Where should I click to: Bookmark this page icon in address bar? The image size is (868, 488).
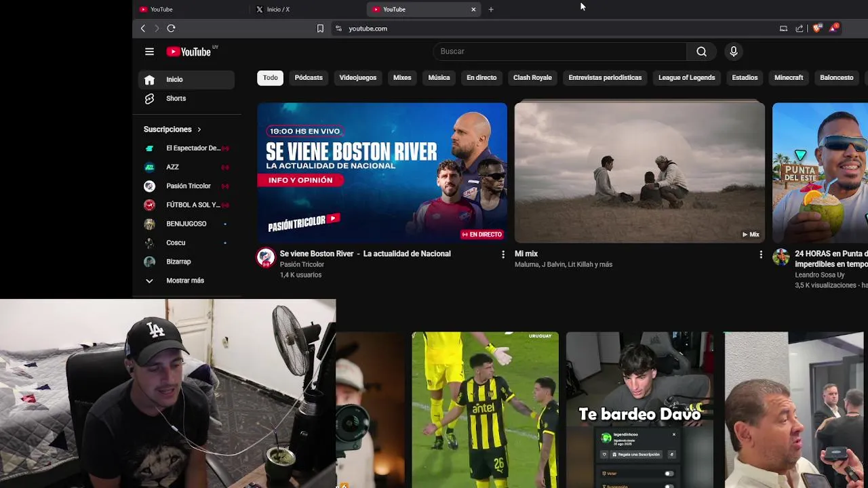click(320, 28)
